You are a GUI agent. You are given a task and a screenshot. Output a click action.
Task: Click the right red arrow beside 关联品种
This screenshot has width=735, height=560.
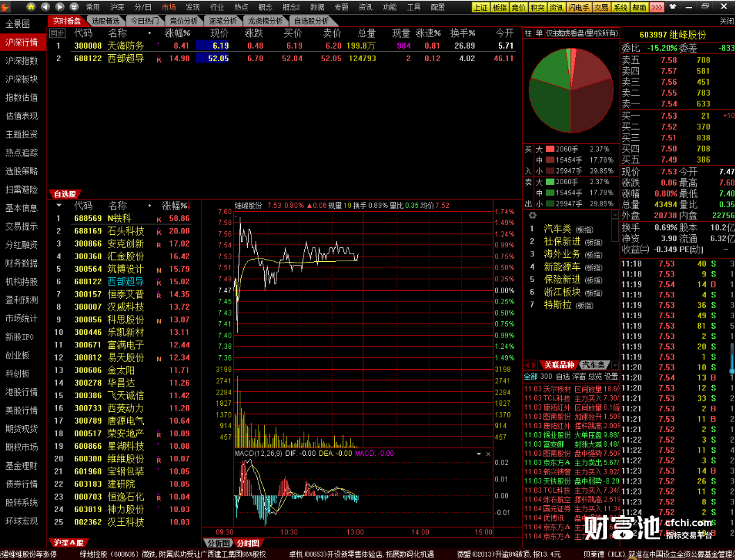tap(534, 365)
